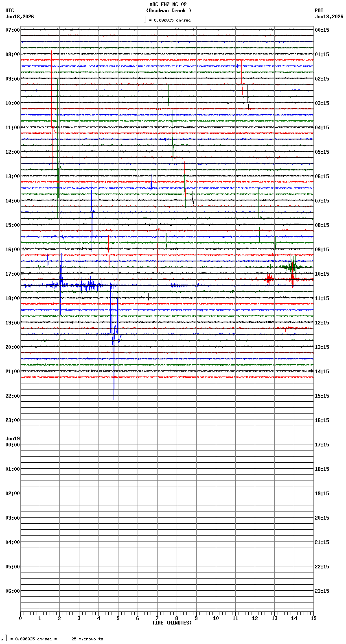
Task: Click the tall red spike near minute 11.3
Action: 242,72
